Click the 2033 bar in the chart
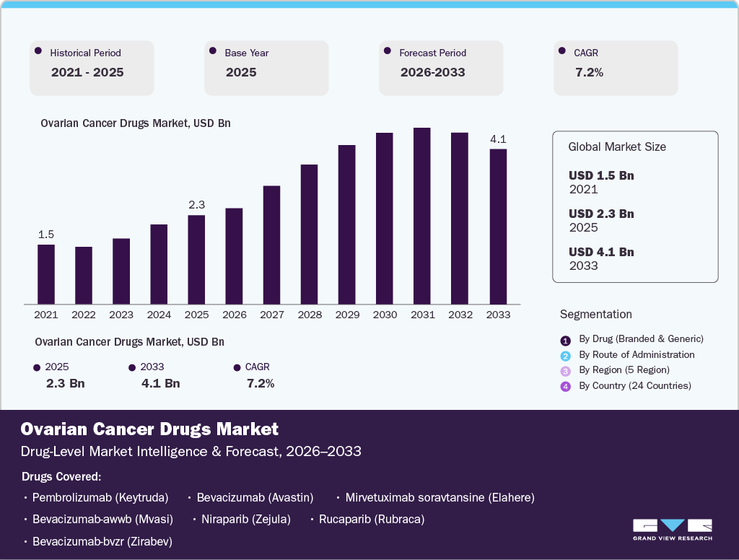This screenshot has height=560, width=739. point(498,227)
